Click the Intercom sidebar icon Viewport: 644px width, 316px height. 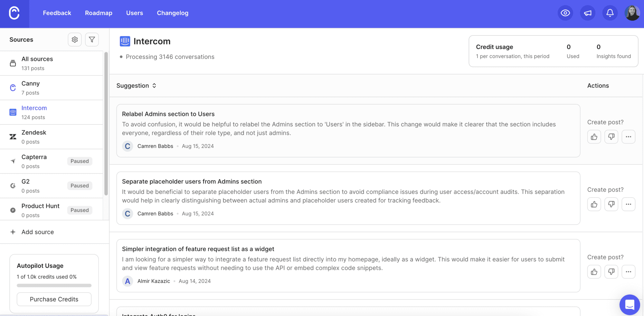(x=13, y=112)
